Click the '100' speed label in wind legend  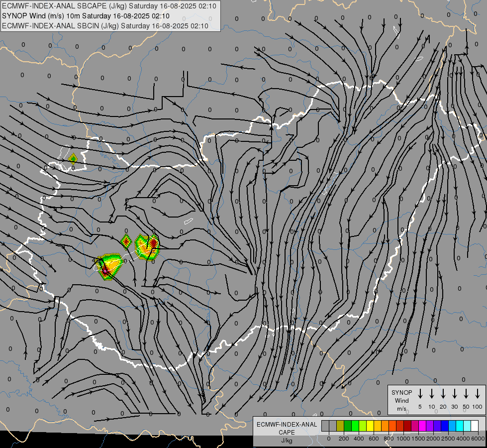click(478, 407)
